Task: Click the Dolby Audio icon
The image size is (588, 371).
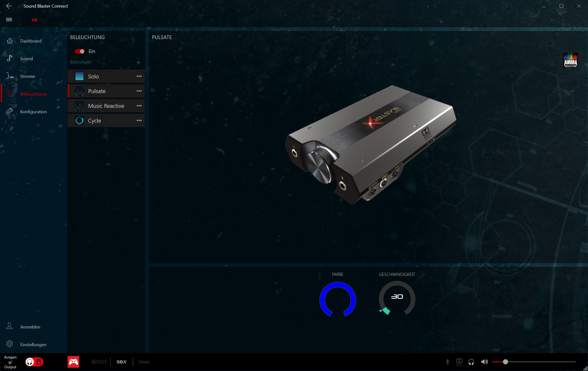Action: [459, 362]
